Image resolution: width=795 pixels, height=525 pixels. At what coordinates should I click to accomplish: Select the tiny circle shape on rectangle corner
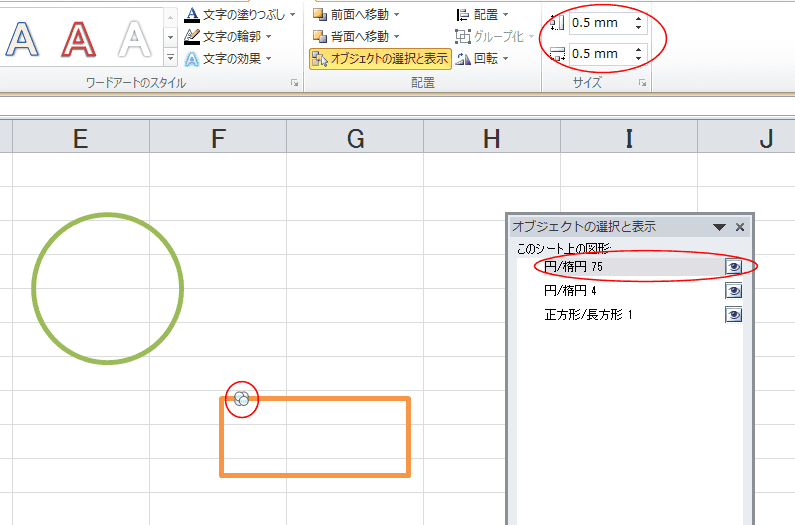pyautogui.click(x=241, y=399)
